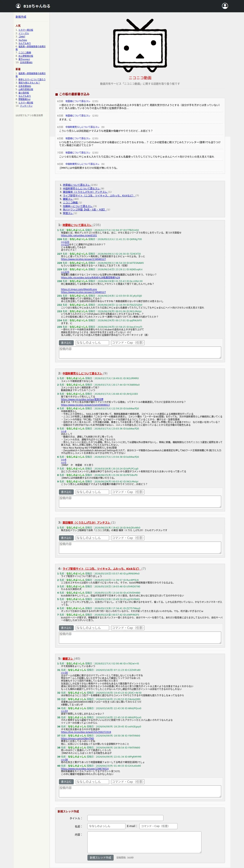The image size is (244, 868).
Task: Open the クッキーラン board link
Action: tap(26, 106)
